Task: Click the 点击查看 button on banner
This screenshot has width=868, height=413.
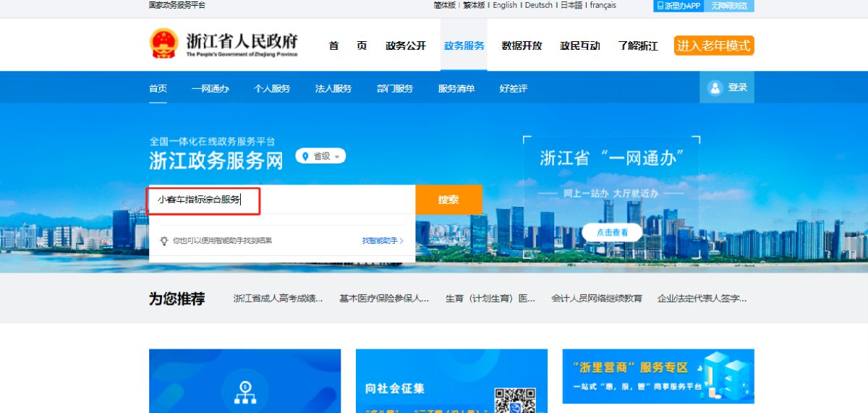Action: 612,232
